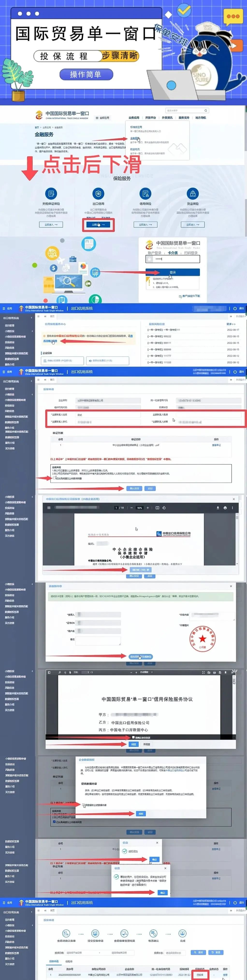
Task: Check the 我确认协议条款 checkbox
Action: pos(133,737)
